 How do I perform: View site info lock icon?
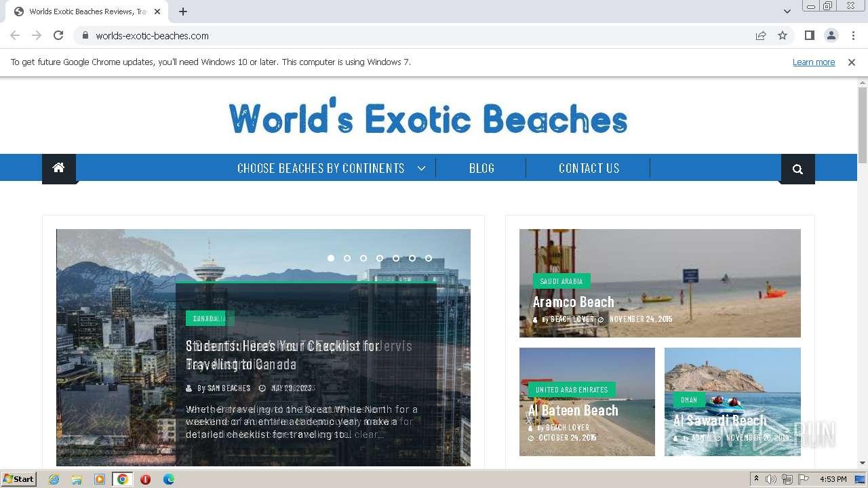[85, 35]
